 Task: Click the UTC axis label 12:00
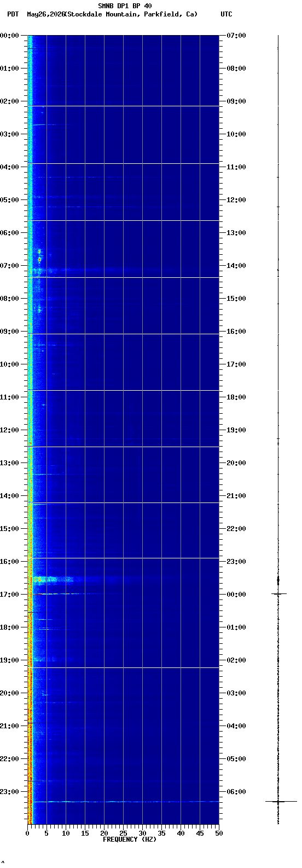[x=236, y=200]
